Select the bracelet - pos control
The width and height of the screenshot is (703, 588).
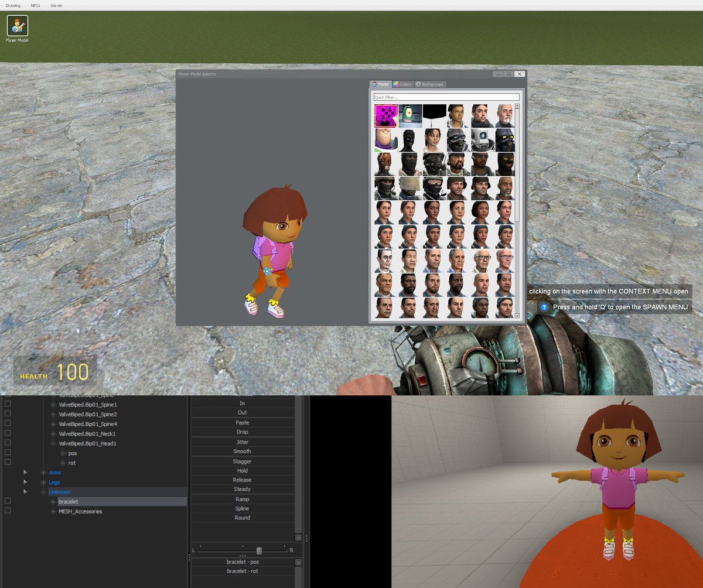(243, 562)
